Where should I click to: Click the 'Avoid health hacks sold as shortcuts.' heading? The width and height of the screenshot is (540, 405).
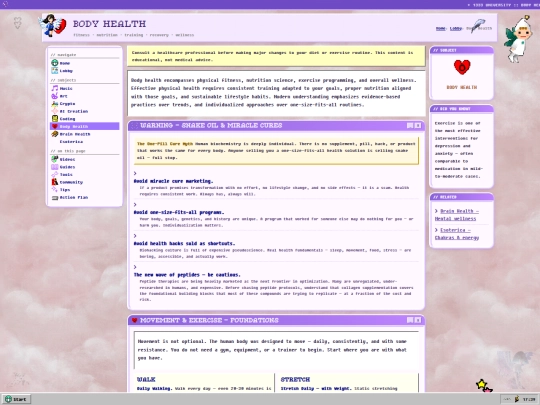click(184, 243)
